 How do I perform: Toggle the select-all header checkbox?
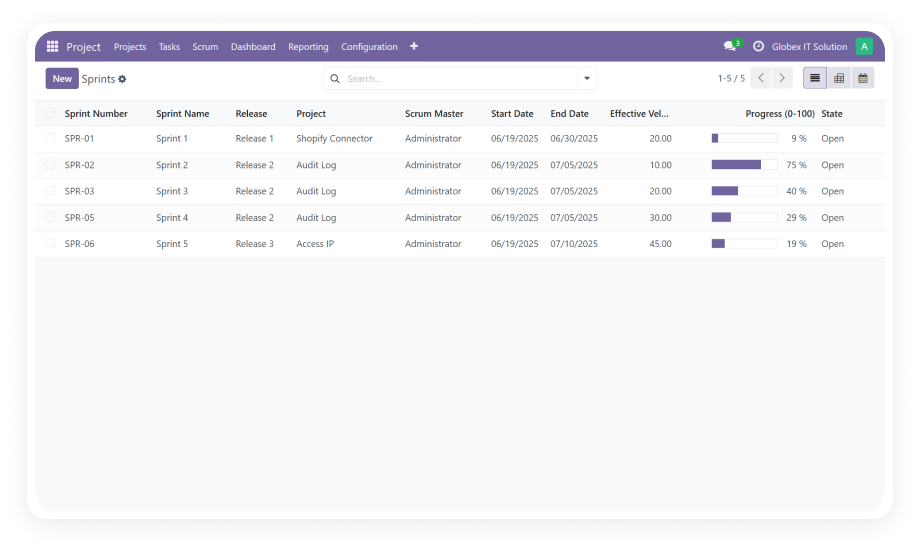[x=50, y=113]
